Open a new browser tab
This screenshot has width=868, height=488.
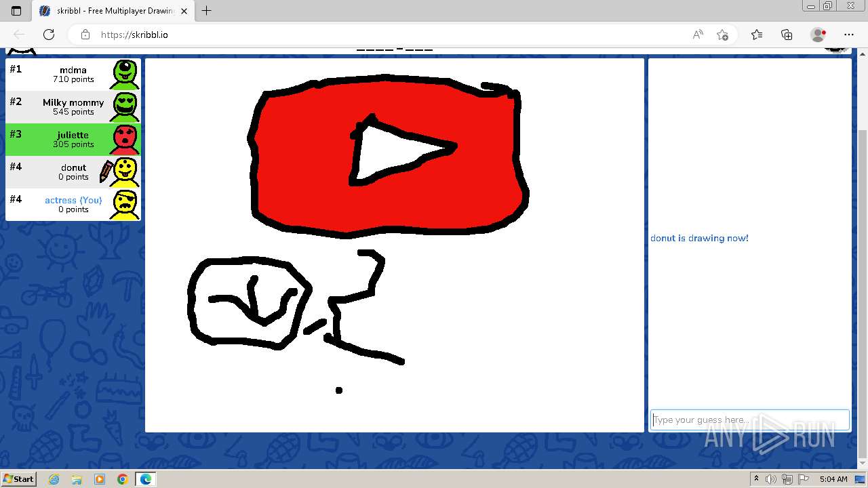(x=207, y=11)
